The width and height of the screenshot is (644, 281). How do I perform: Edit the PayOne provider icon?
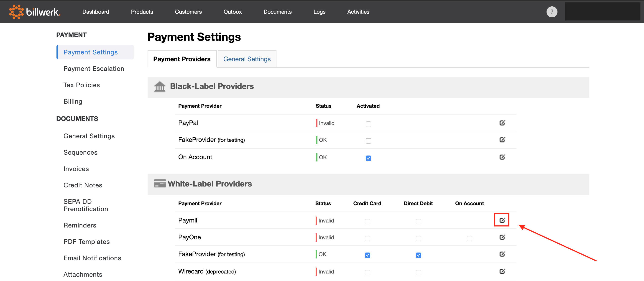502,237
